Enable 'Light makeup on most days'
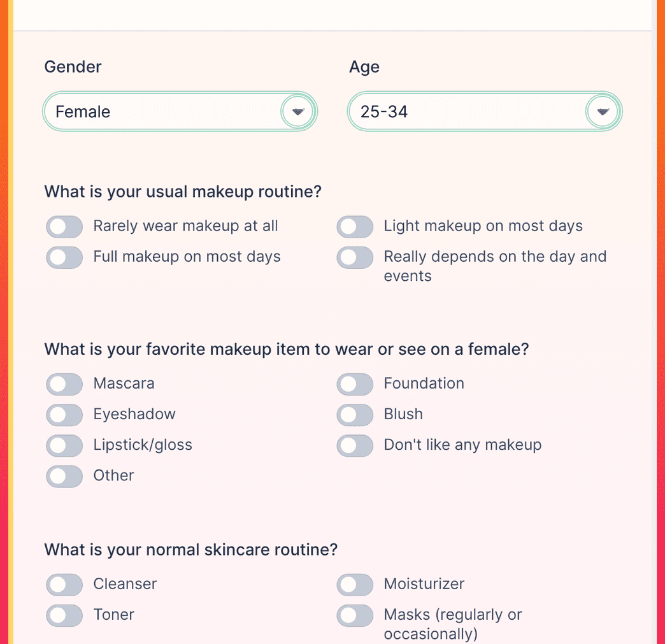The height and width of the screenshot is (644, 665). (x=355, y=227)
